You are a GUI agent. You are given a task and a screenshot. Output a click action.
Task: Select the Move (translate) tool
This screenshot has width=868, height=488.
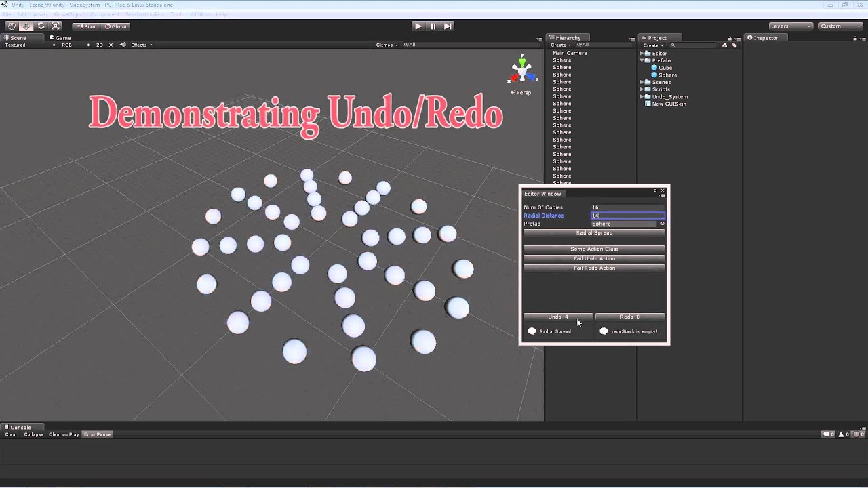[x=26, y=26]
